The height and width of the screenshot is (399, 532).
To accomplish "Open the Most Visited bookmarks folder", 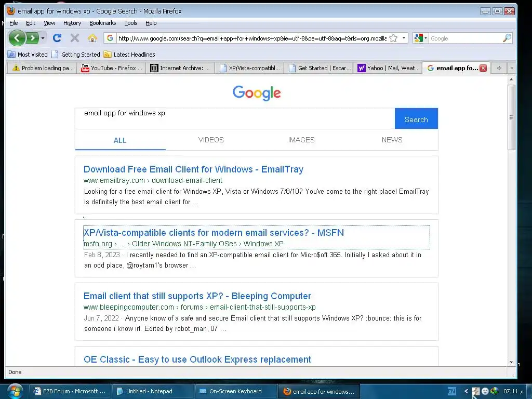I will tap(28, 54).
